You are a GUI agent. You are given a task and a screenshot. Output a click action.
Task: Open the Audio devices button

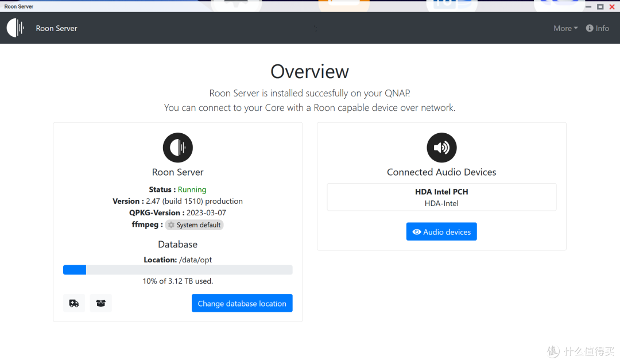click(x=441, y=232)
